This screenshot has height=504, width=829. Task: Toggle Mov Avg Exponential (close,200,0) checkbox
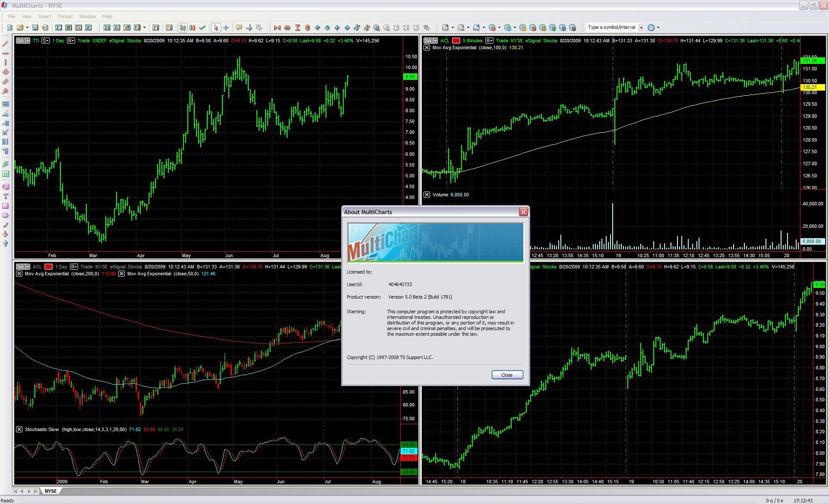pos(19,274)
